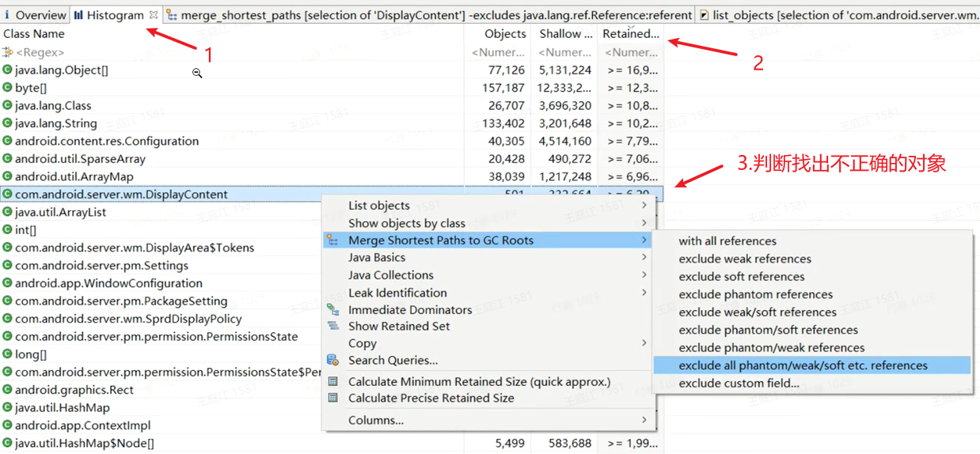Expand Show objects by class submenu
980x454 pixels.
coord(488,223)
